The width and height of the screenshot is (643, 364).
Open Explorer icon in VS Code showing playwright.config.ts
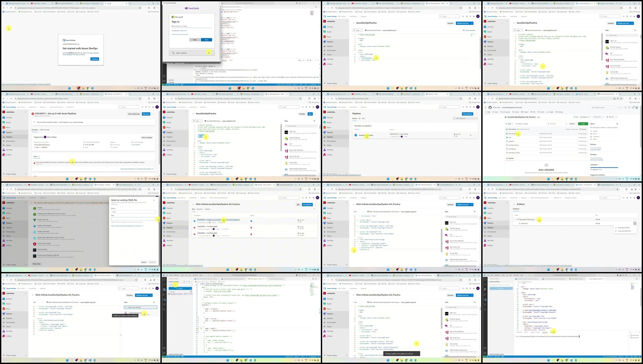[x=164, y=279]
